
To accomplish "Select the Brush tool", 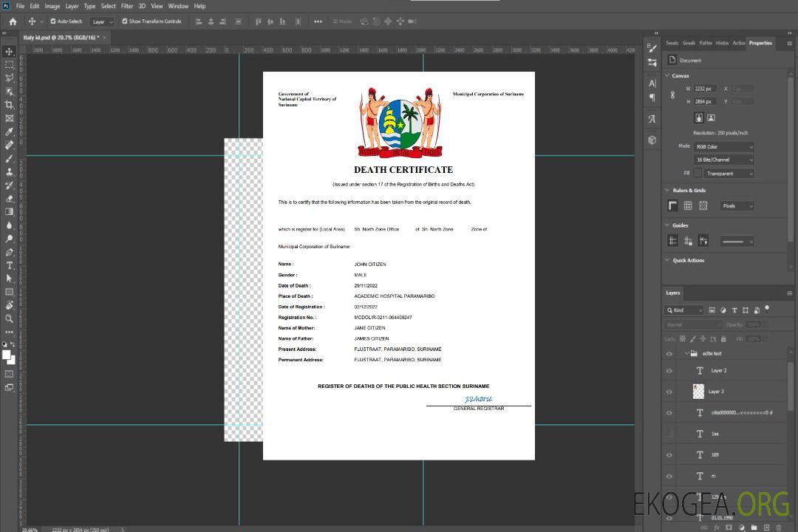I will pos(9,158).
